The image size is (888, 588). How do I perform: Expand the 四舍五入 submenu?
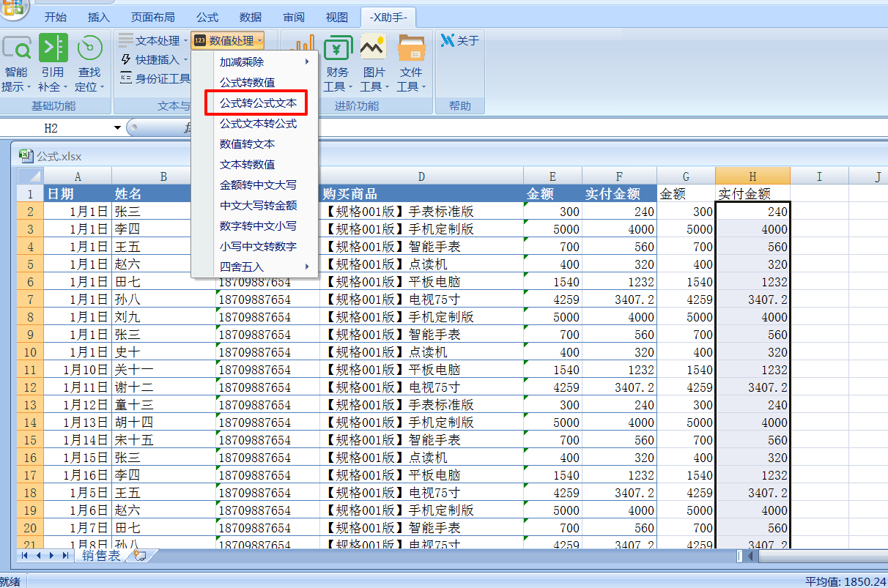coord(255,267)
